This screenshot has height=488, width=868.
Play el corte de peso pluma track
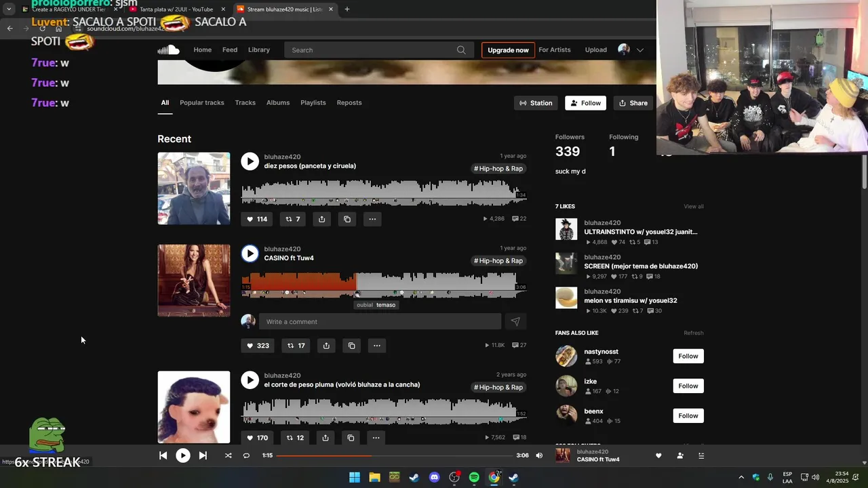click(250, 380)
